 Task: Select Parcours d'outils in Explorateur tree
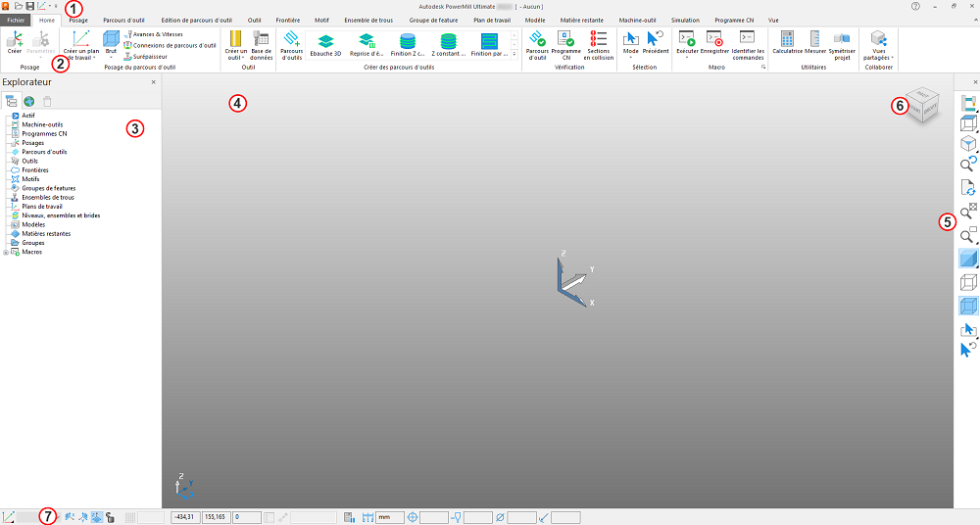44,152
